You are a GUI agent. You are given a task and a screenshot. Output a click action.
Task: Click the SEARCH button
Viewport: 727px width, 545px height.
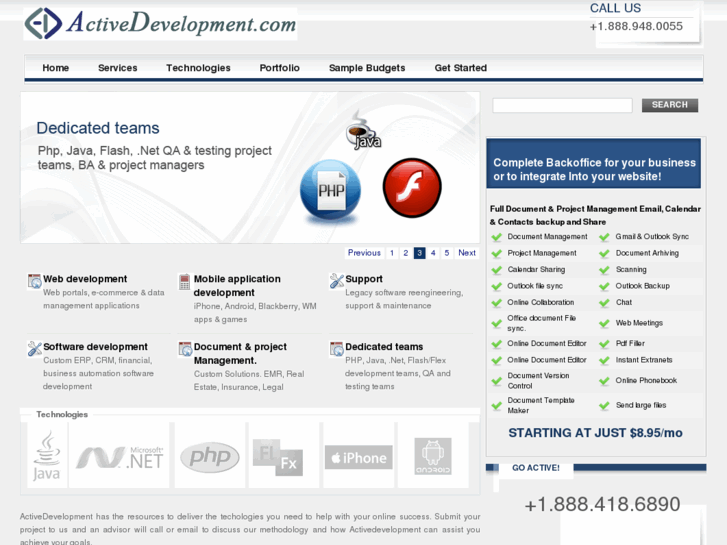670,105
